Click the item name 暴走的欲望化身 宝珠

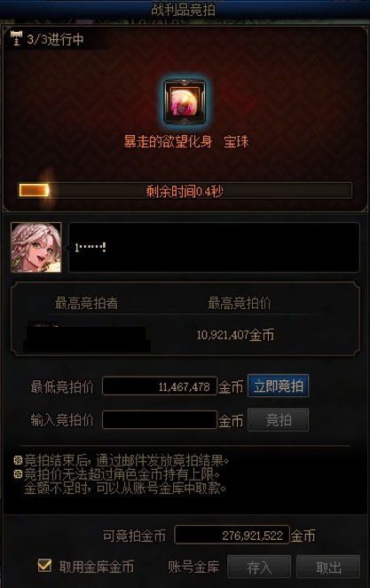186,142
